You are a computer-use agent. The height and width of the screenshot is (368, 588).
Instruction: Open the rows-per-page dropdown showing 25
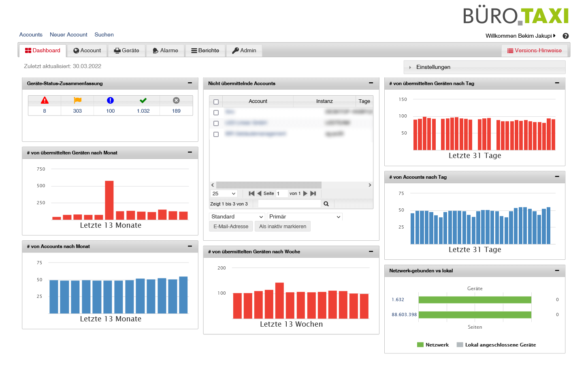224,193
